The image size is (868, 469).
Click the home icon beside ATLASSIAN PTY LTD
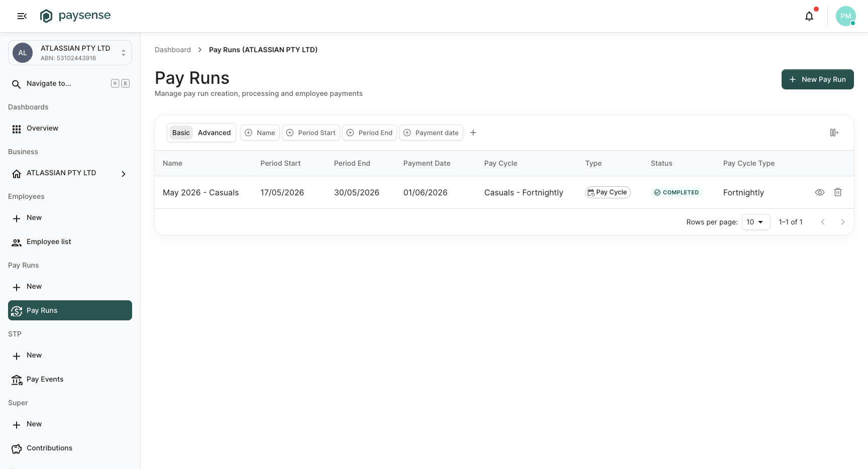17,174
